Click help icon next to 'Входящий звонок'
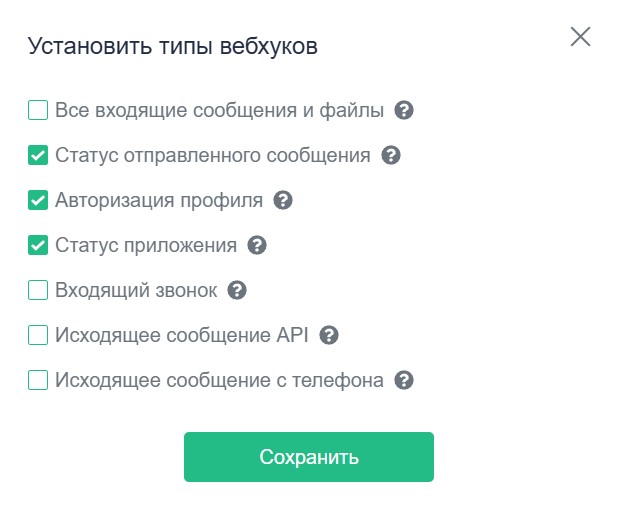The height and width of the screenshot is (508, 619). click(x=237, y=290)
